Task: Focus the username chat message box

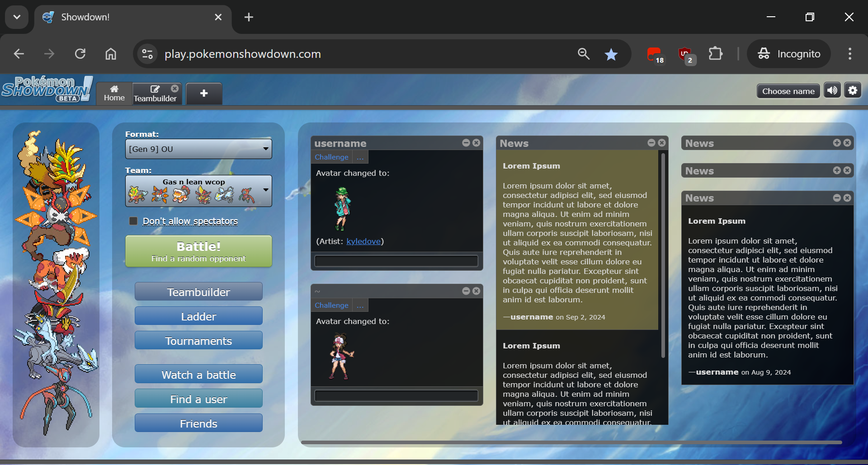Action: [x=396, y=261]
